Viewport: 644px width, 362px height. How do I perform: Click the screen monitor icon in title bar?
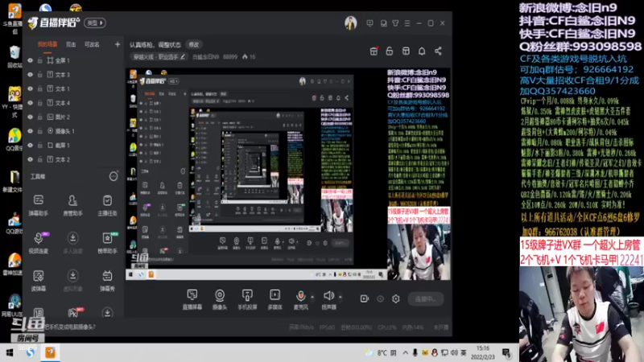[x=369, y=23]
